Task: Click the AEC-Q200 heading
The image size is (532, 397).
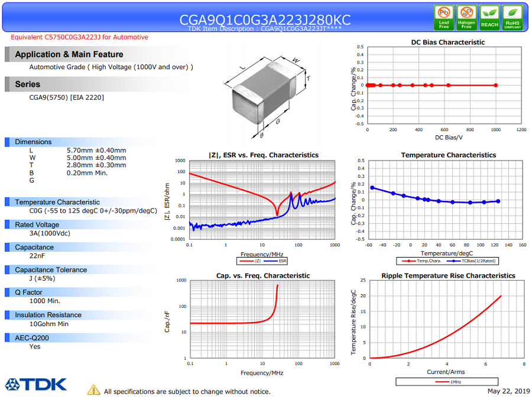Action: [32, 338]
